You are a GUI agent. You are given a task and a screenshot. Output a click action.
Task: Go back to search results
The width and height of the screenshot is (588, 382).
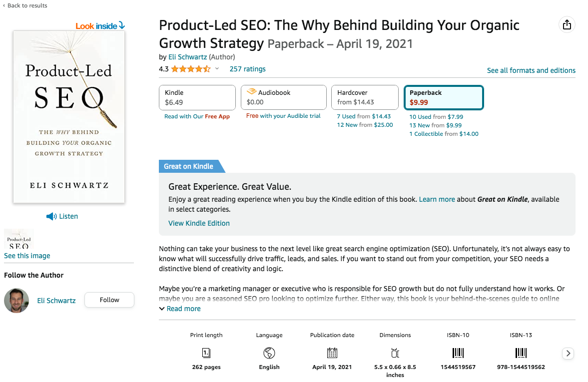pos(25,5)
